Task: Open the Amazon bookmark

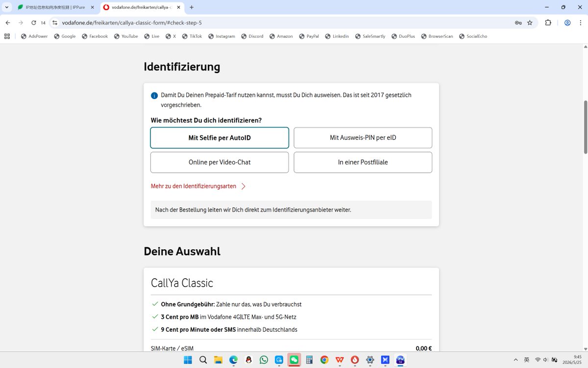Action: click(281, 36)
